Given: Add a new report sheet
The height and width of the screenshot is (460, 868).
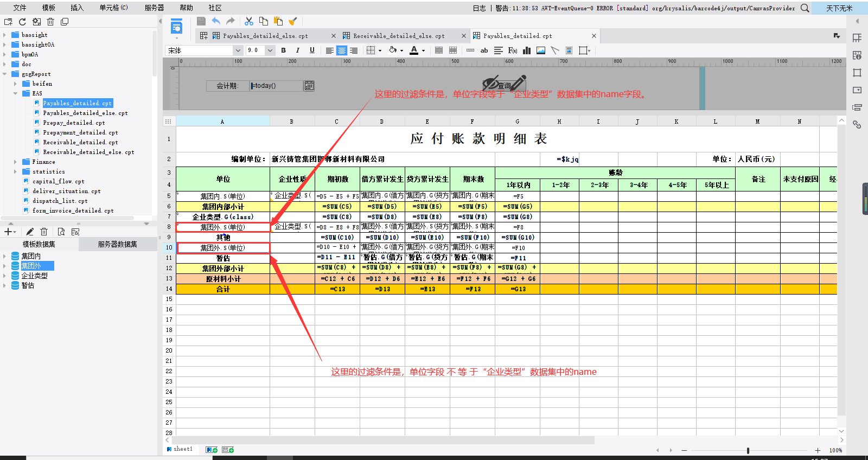Looking at the screenshot, I should (x=212, y=450).
